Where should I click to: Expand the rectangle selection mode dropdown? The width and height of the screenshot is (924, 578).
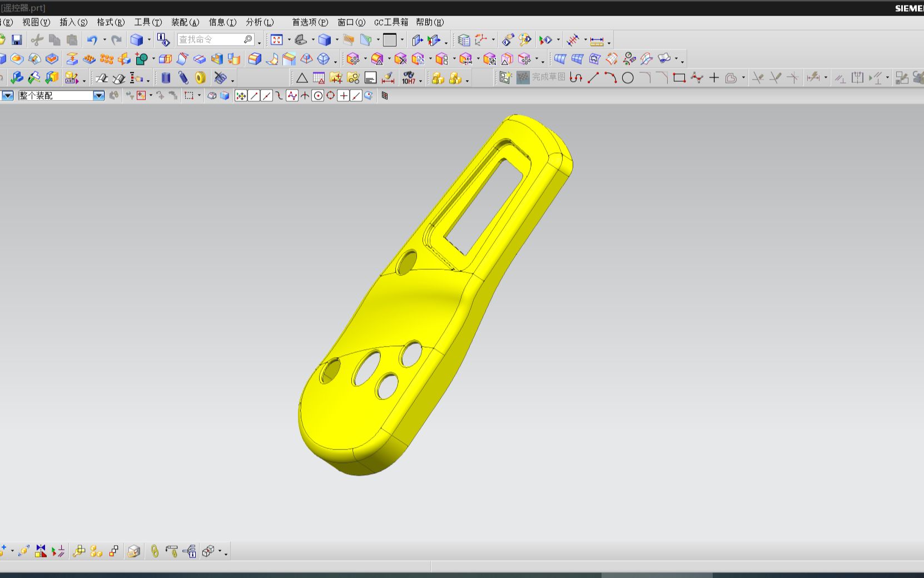[199, 96]
